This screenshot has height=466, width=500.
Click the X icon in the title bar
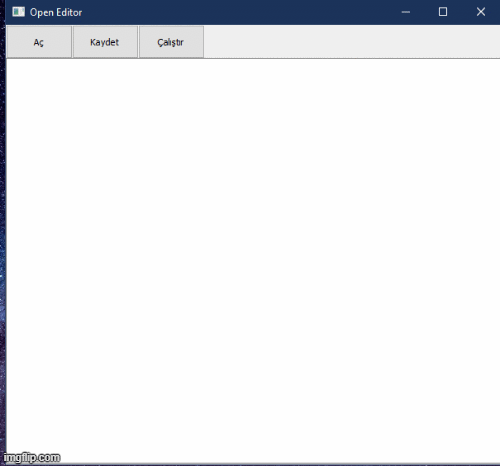pos(481,12)
